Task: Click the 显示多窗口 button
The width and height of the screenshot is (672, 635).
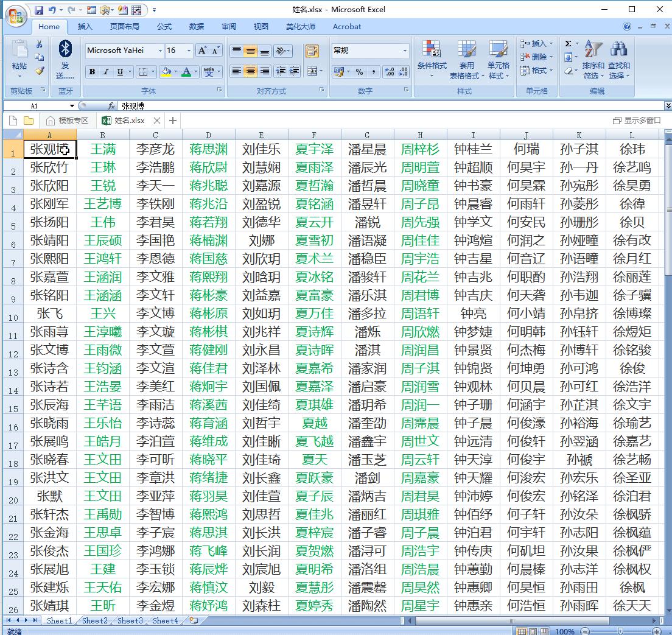Action: coord(637,121)
